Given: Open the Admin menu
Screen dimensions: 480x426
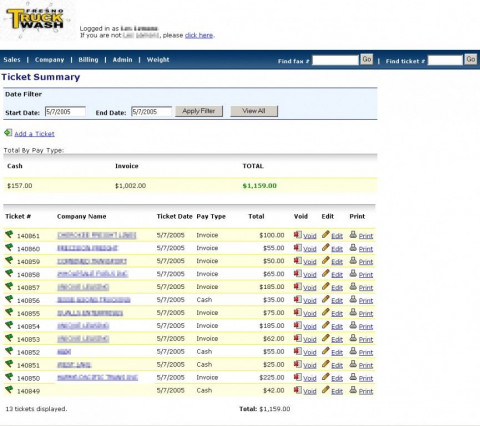Looking at the screenshot, I should tap(122, 60).
